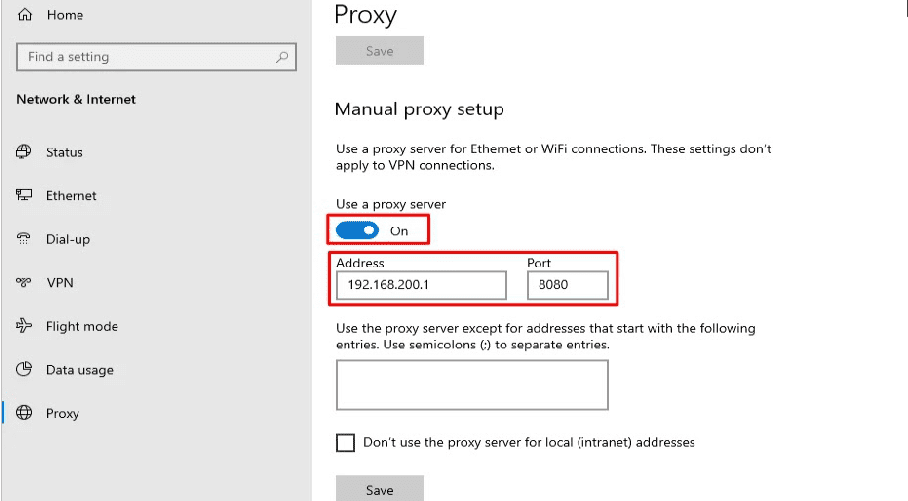
Task: Check Don't use proxy for local addresses
Action: point(346,442)
